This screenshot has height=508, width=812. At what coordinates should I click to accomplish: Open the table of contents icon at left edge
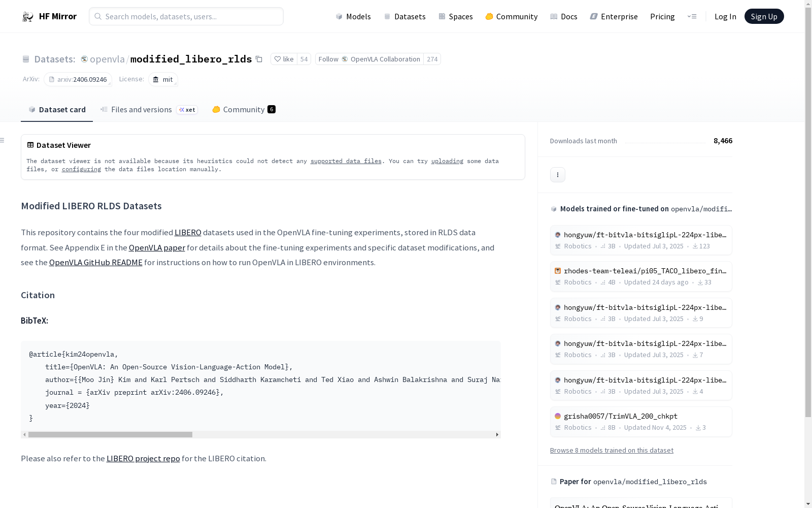click(x=3, y=140)
